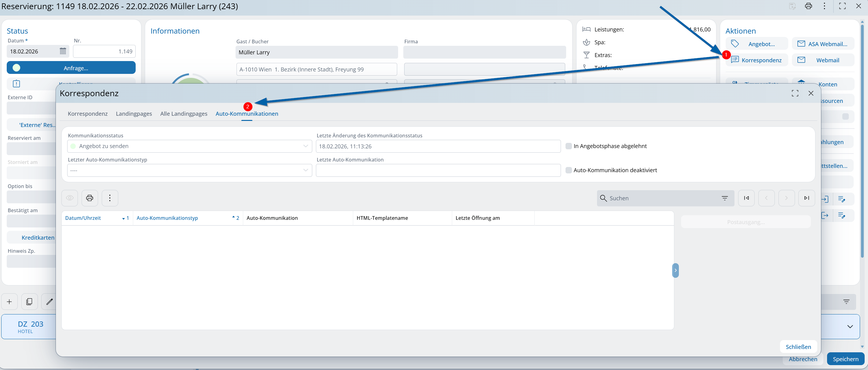
Task: Click the Speichern button
Action: point(845,359)
